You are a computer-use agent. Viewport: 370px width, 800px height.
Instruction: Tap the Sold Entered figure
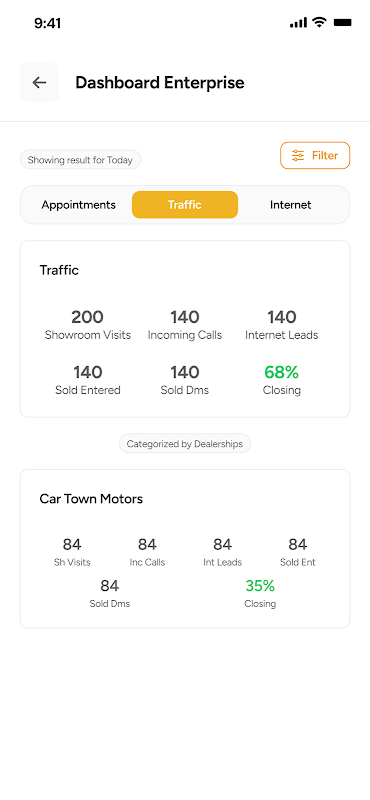coord(88,380)
